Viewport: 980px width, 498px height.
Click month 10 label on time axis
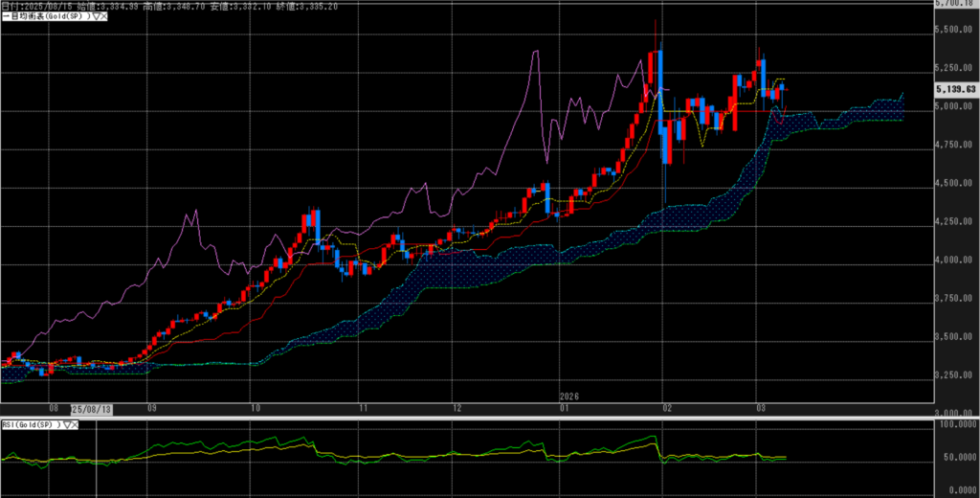255,408
